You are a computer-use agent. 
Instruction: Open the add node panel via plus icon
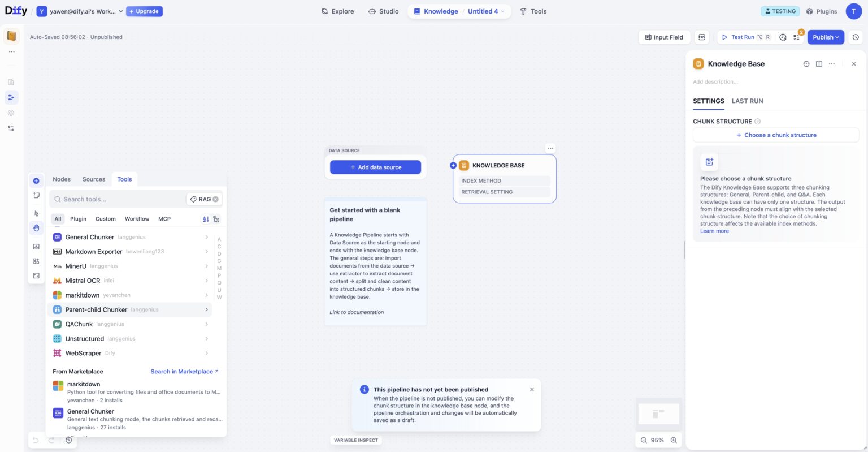click(x=36, y=180)
